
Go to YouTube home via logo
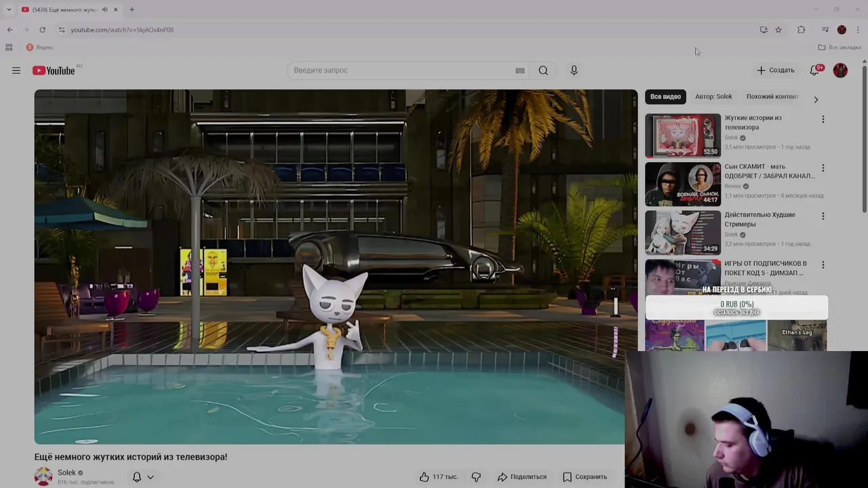54,70
